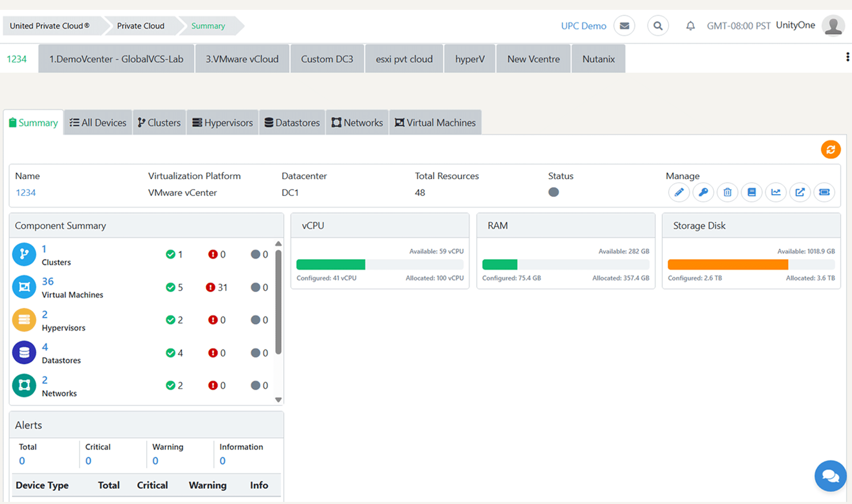Screen dimensions: 852x504
Task: Go to Private Cloud breadcrumb
Action: 140,26
